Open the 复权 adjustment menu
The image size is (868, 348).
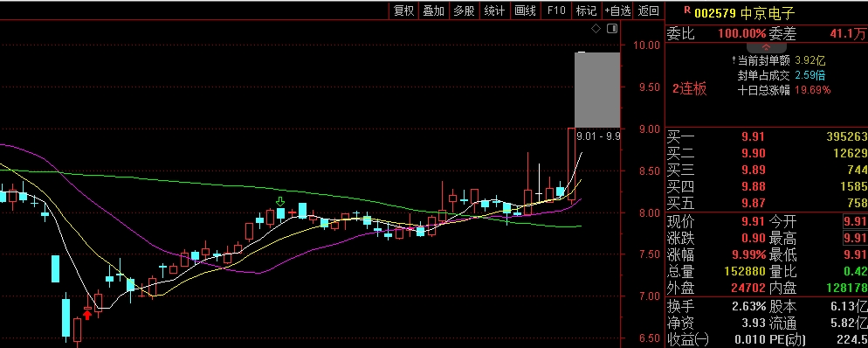click(x=403, y=10)
